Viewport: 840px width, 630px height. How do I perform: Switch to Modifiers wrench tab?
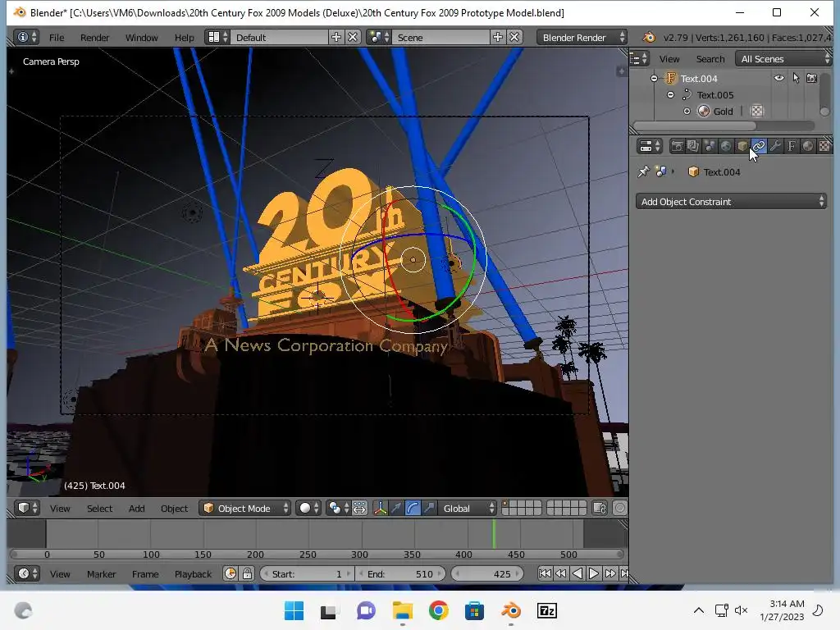[775, 146]
